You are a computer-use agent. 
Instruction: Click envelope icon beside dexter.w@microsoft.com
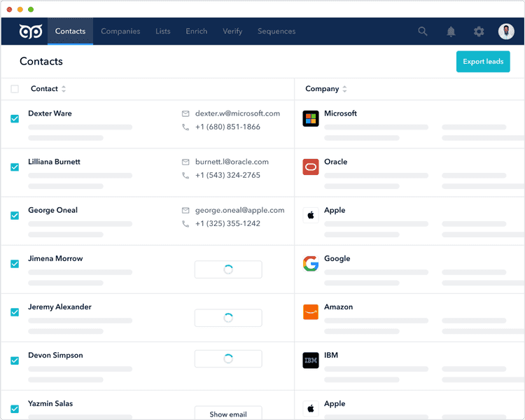(x=185, y=113)
